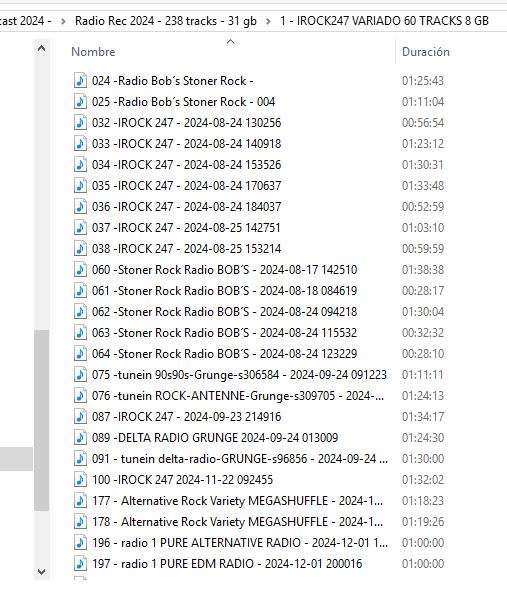This screenshot has height=600, width=507.
Task: Click duration value 01:25:43
Action: [423, 81]
